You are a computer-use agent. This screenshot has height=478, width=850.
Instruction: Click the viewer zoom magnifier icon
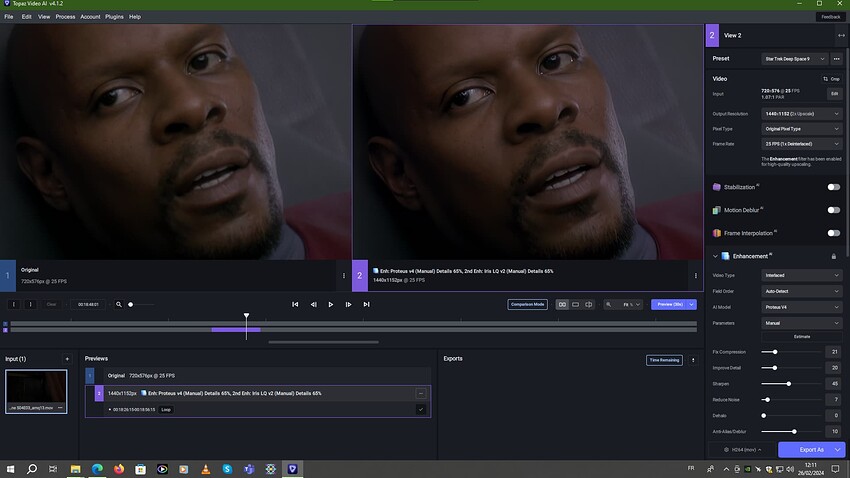pyautogui.click(x=609, y=305)
